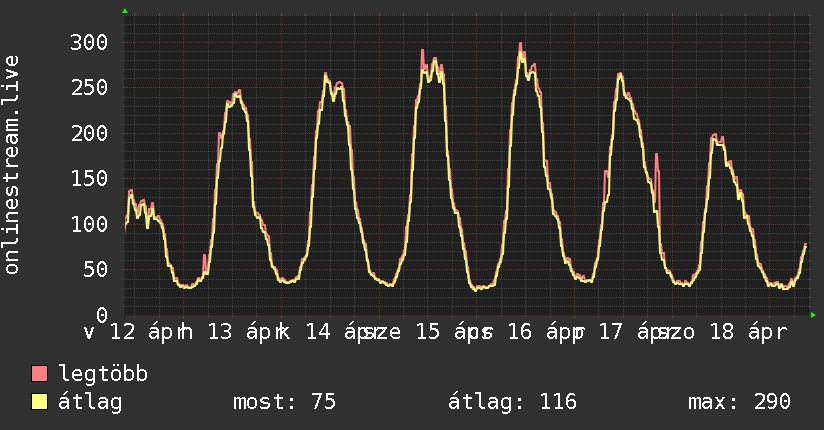Click the 'most: 75' current value

pos(284,402)
